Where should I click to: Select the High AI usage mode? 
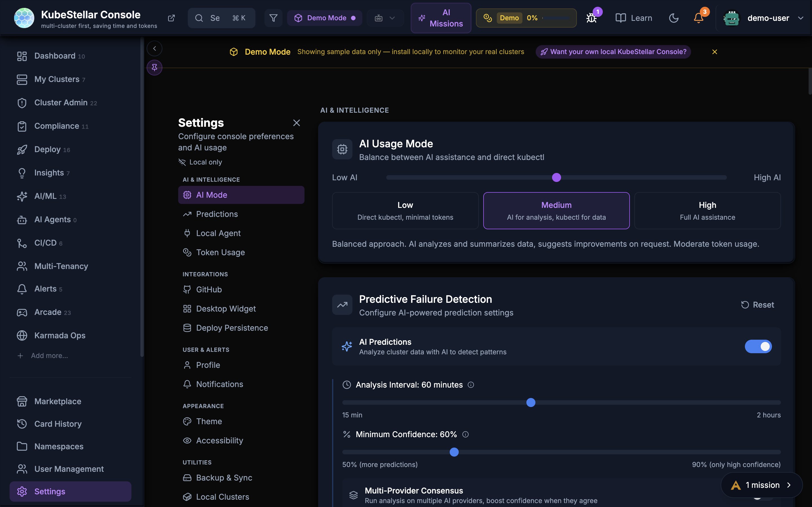tap(707, 211)
